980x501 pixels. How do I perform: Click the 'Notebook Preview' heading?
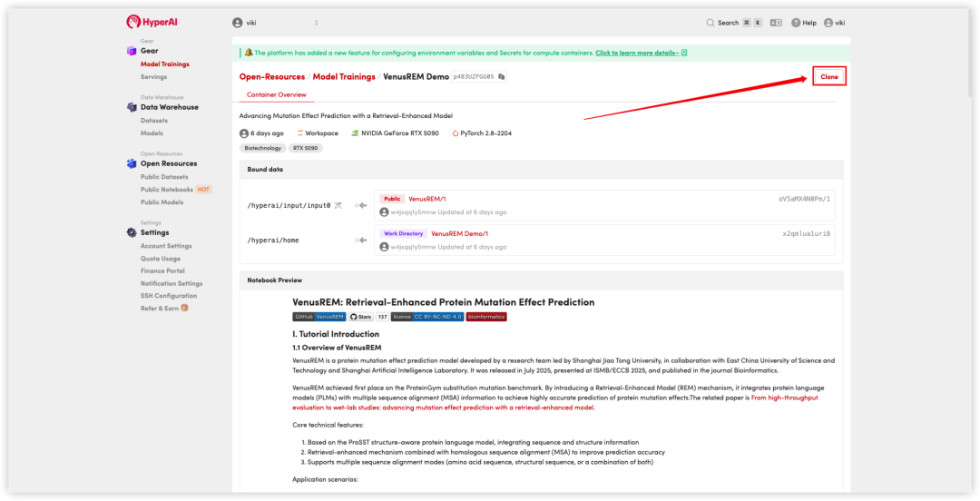point(274,280)
